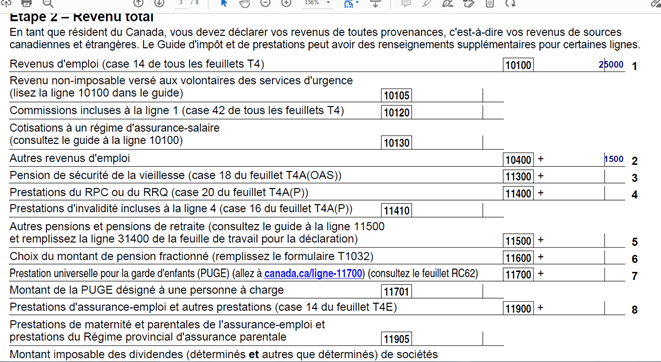Screen dimensions: 661x362
Task: Click the print icon in the toolbar
Action: 26,3
